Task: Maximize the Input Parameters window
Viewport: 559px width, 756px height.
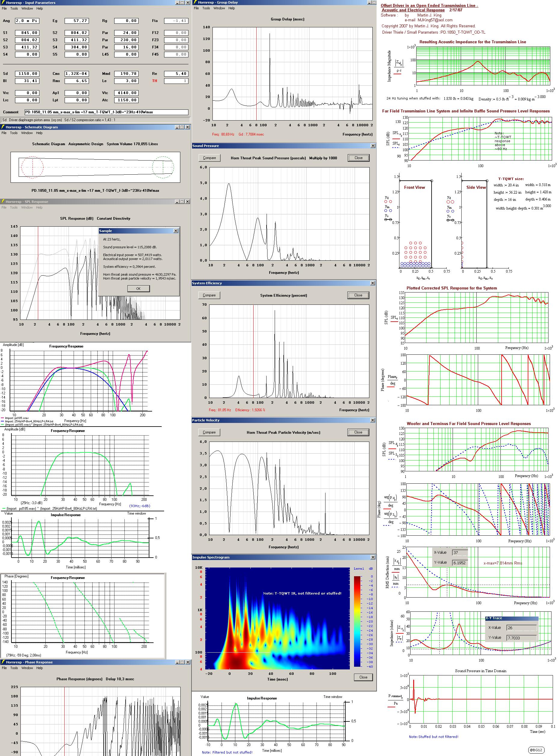Action: click(x=182, y=3)
